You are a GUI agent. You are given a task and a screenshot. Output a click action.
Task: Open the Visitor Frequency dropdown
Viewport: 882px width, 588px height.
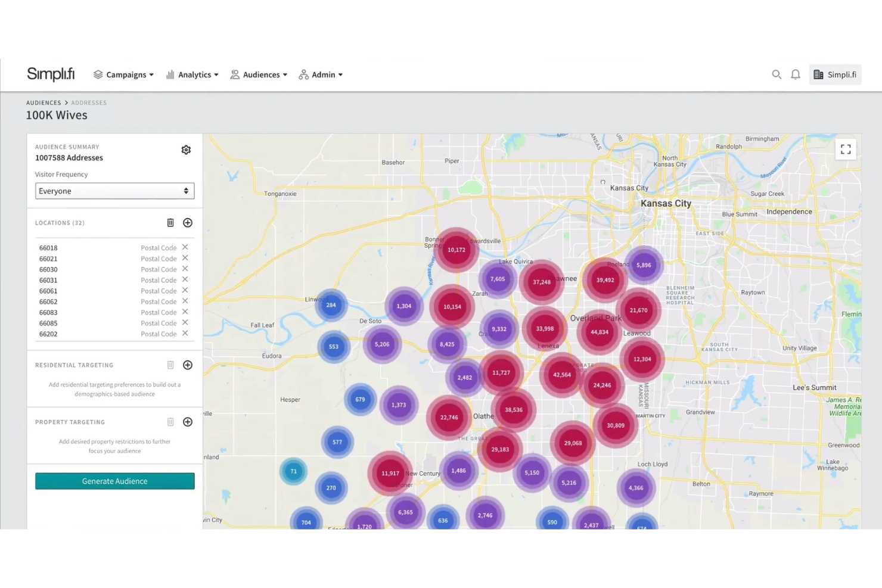114,191
